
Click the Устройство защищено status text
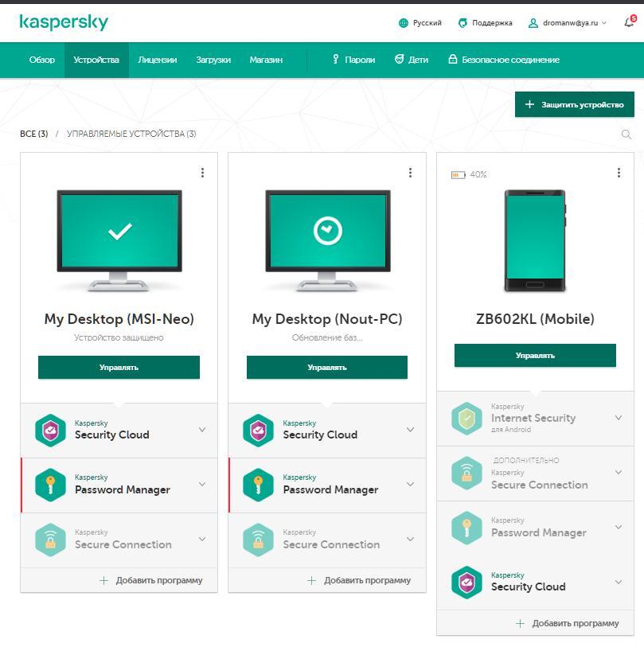pyautogui.click(x=119, y=337)
